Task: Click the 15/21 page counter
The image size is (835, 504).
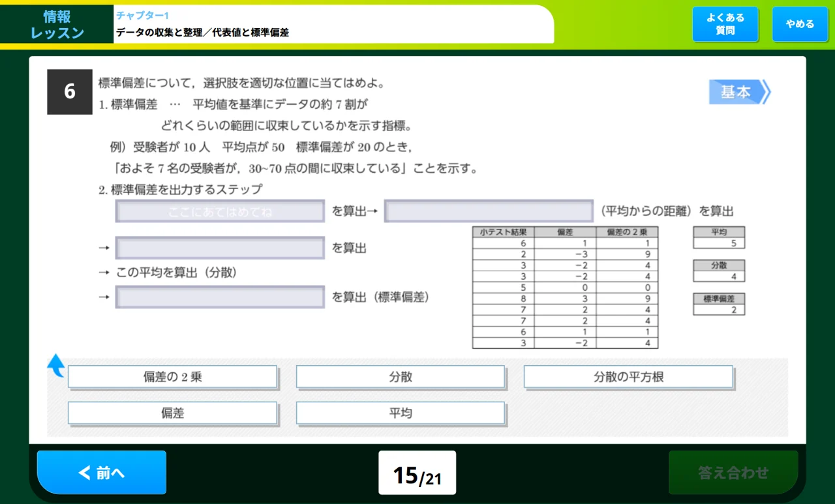Action: click(417, 474)
